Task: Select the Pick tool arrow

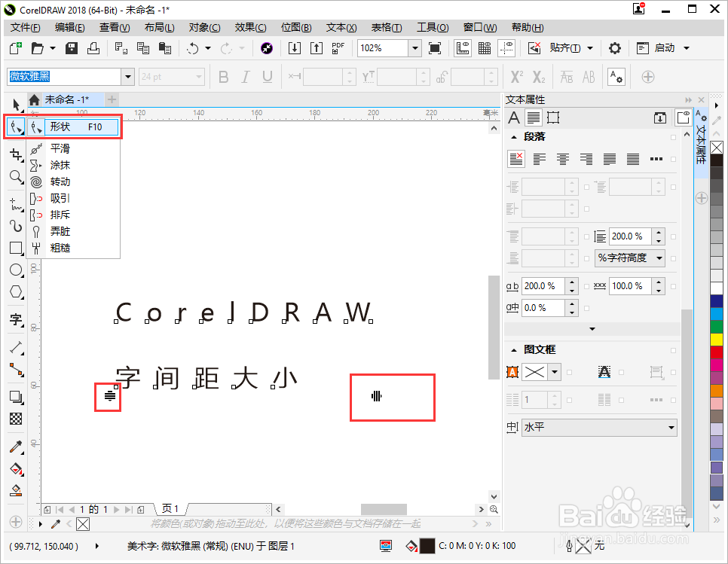Action: [17, 105]
